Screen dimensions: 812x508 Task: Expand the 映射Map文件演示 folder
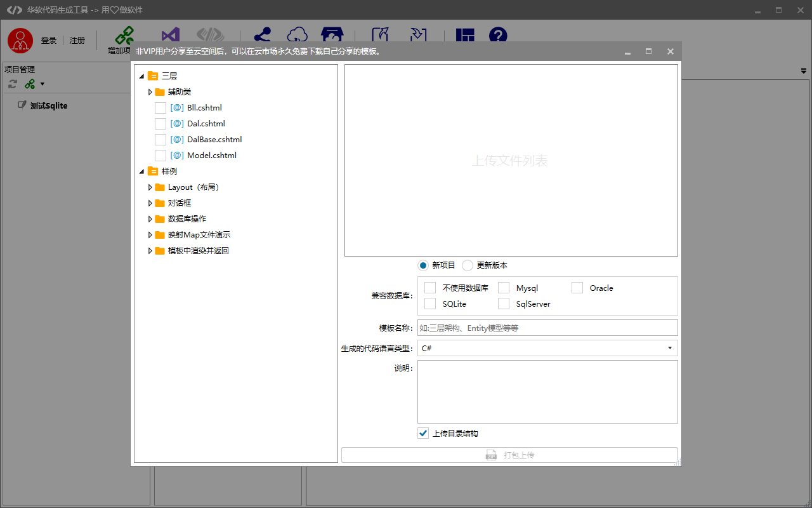tap(150, 235)
